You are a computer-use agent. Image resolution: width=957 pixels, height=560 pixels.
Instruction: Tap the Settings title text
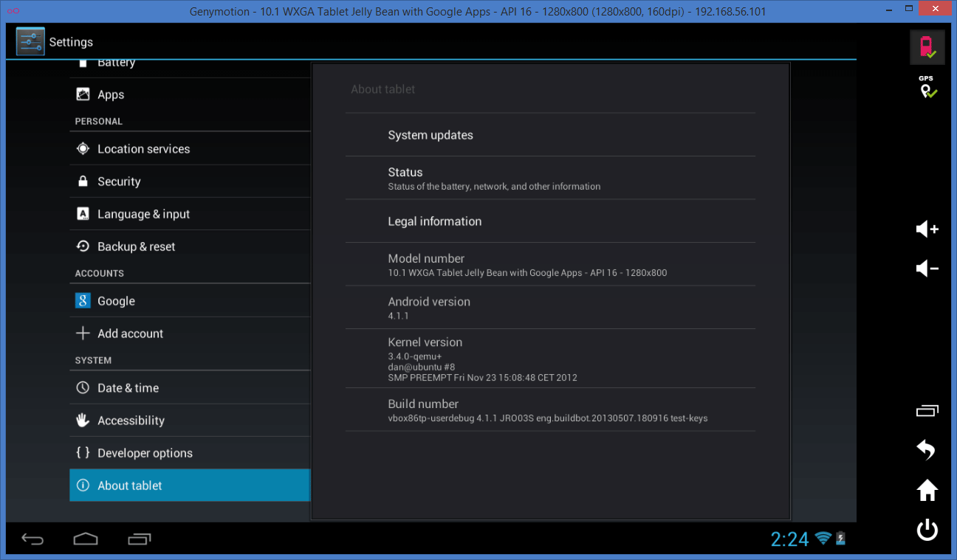71,42
